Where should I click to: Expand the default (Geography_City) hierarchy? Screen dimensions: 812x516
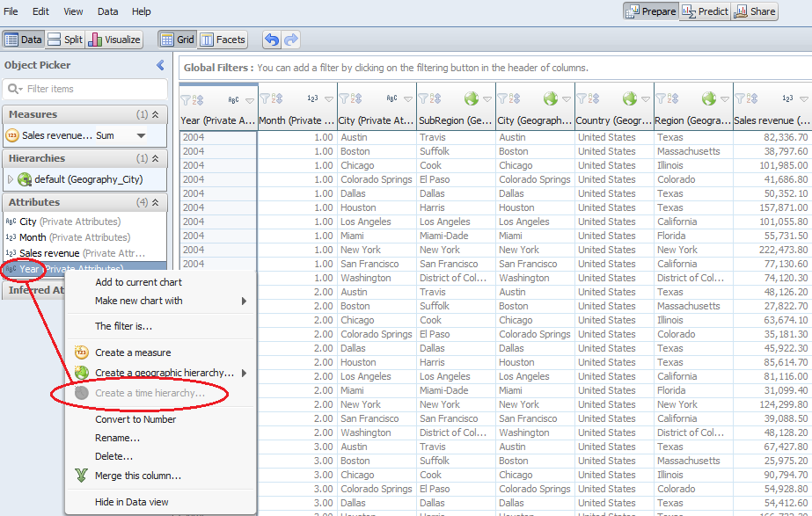[11, 179]
